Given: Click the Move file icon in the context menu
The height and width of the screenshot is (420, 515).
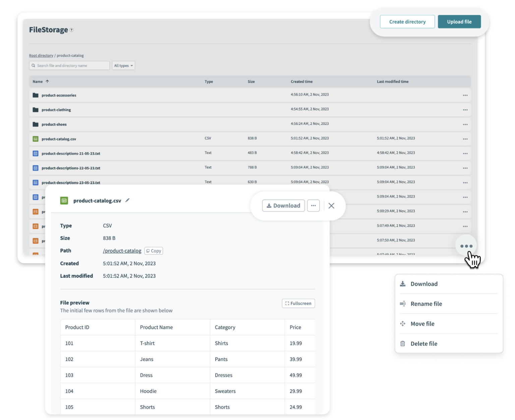Looking at the screenshot, I should 402,324.
